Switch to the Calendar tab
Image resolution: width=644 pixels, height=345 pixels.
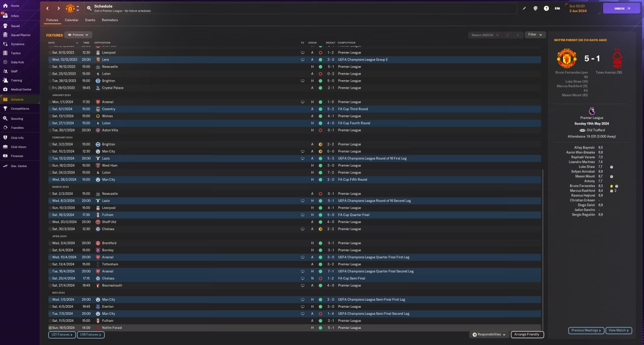point(71,20)
